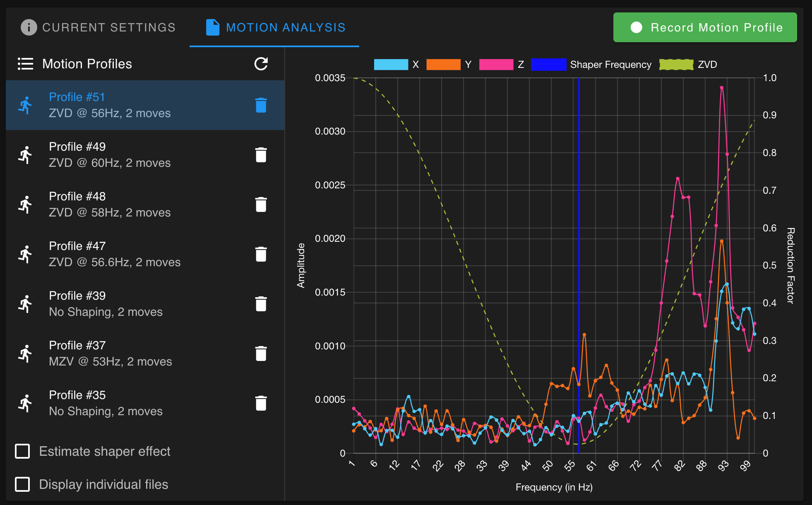Image resolution: width=812 pixels, height=505 pixels.
Task: Select Profile #48 title
Action: tap(77, 196)
